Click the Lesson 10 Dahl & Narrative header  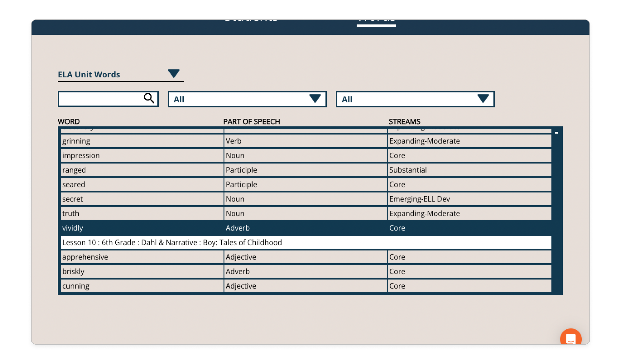point(172,242)
